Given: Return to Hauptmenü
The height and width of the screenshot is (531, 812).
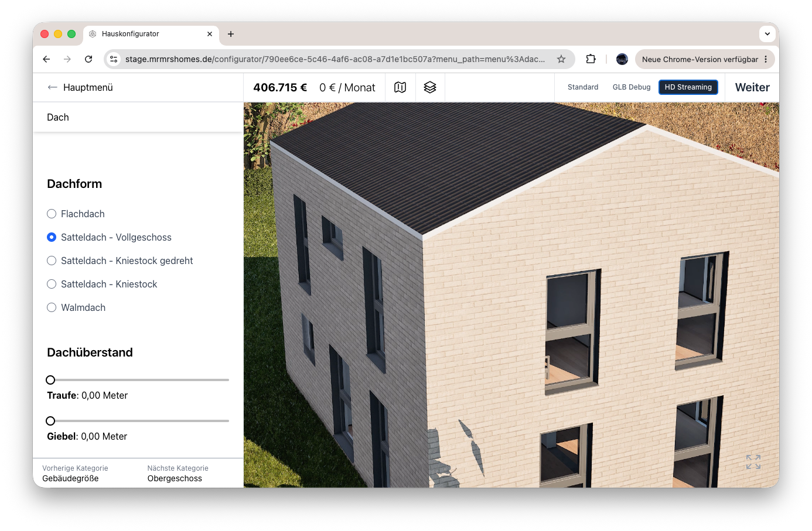Looking at the screenshot, I should pyautogui.click(x=80, y=87).
